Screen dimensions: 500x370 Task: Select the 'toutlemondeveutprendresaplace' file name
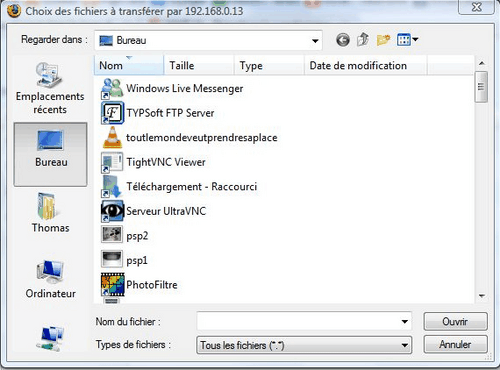[202, 137]
